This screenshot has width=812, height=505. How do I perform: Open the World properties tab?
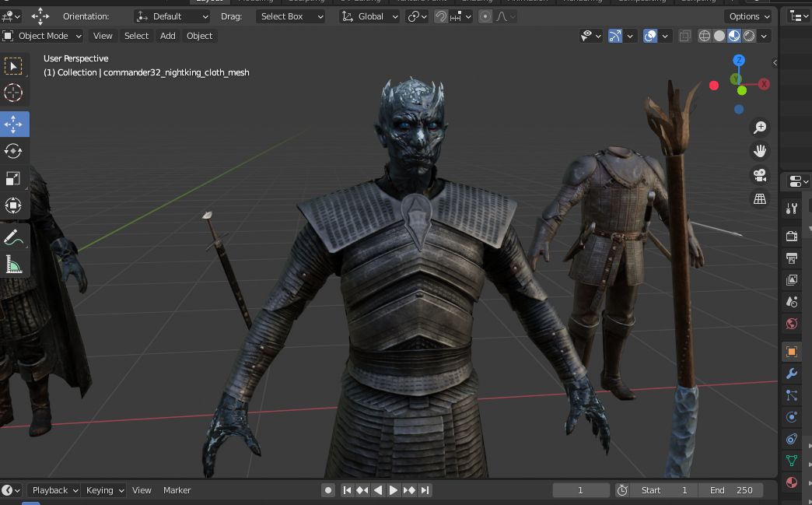coord(792,324)
